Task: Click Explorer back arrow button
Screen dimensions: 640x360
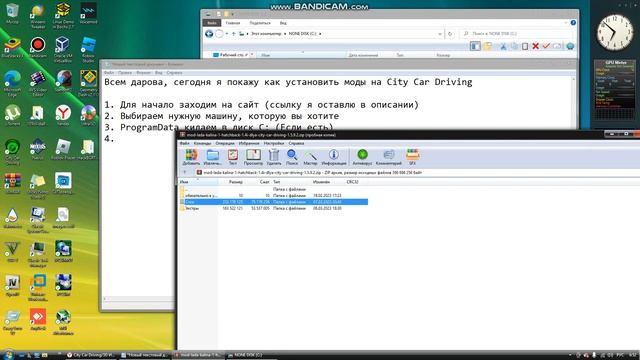Action: click(x=209, y=33)
